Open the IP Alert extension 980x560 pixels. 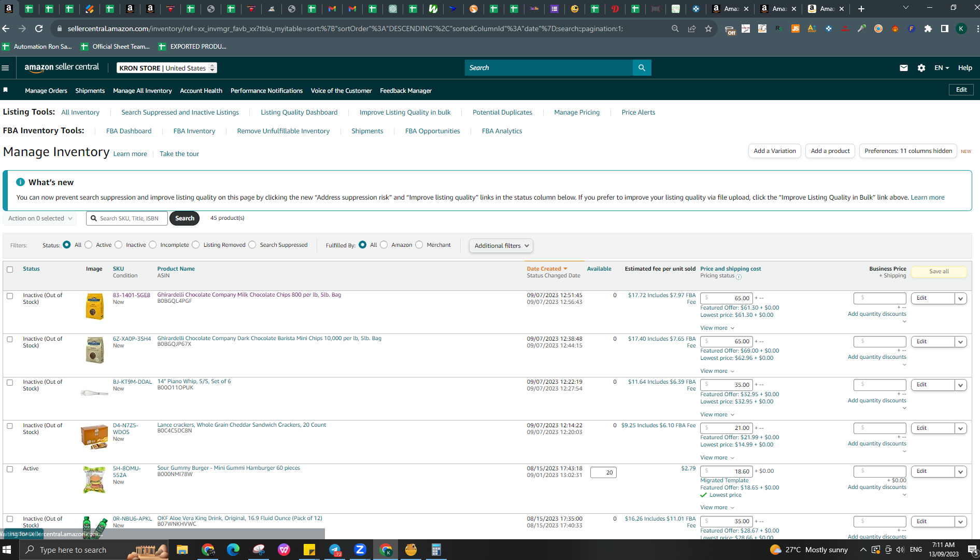[x=845, y=29]
